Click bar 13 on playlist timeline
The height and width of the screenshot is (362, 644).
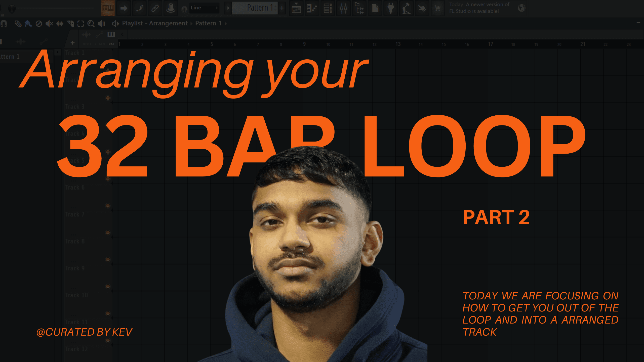coord(398,44)
